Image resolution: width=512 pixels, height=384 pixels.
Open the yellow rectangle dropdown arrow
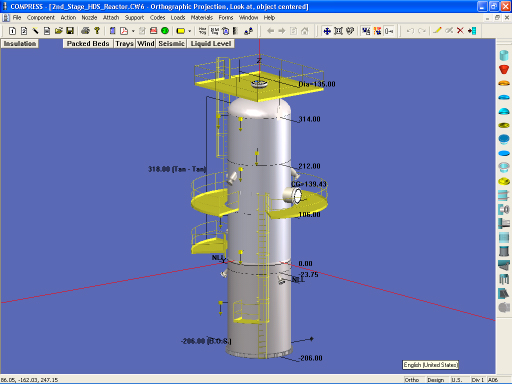190,31
